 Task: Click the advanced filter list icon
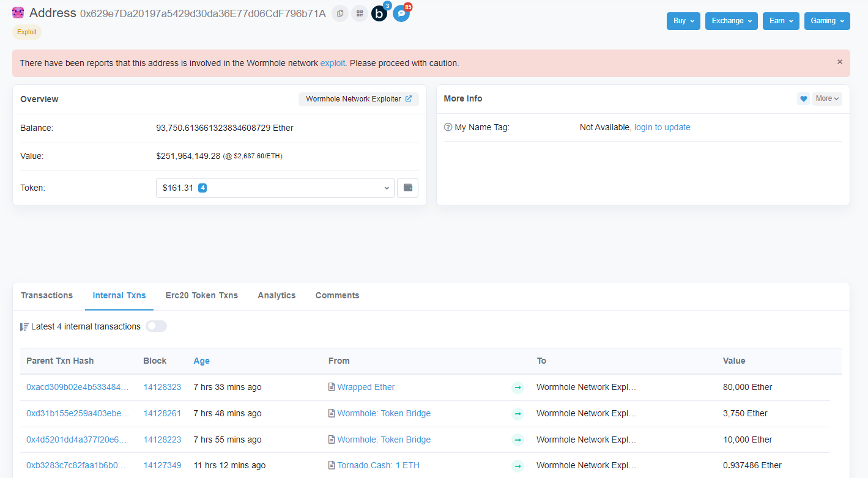pyautogui.click(x=24, y=326)
